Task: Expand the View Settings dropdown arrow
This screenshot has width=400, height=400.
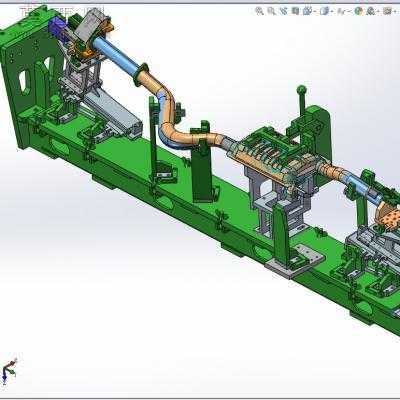Action: tap(395, 12)
